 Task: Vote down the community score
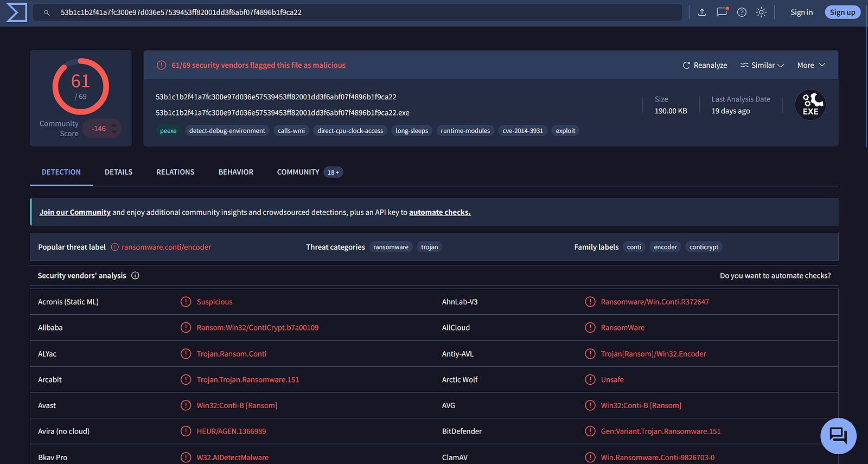click(x=114, y=132)
